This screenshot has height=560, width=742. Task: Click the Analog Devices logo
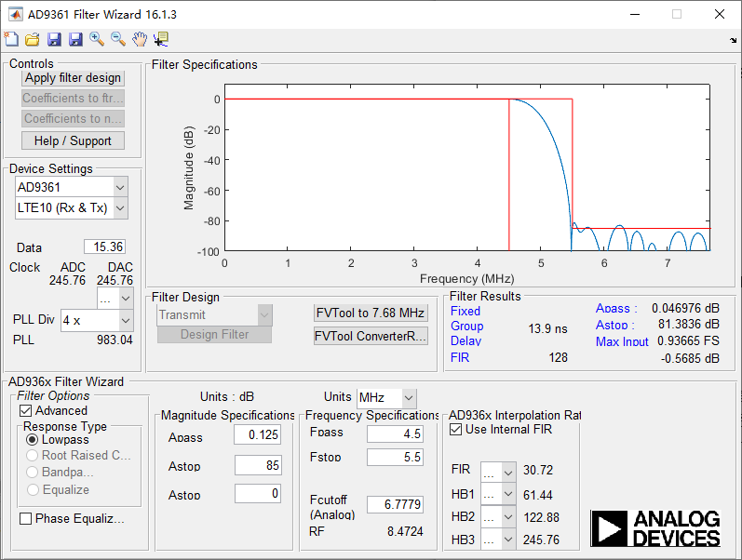click(x=655, y=528)
